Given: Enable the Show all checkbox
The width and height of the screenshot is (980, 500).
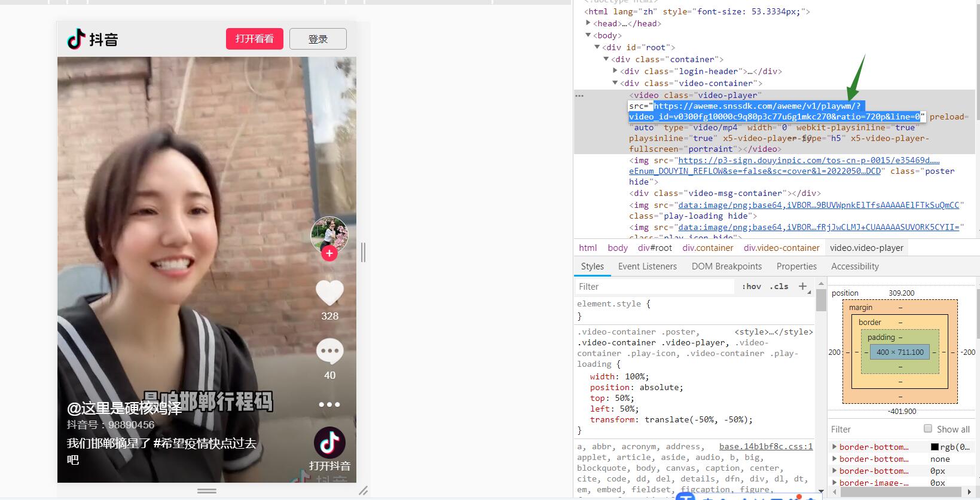Looking at the screenshot, I should [x=928, y=429].
